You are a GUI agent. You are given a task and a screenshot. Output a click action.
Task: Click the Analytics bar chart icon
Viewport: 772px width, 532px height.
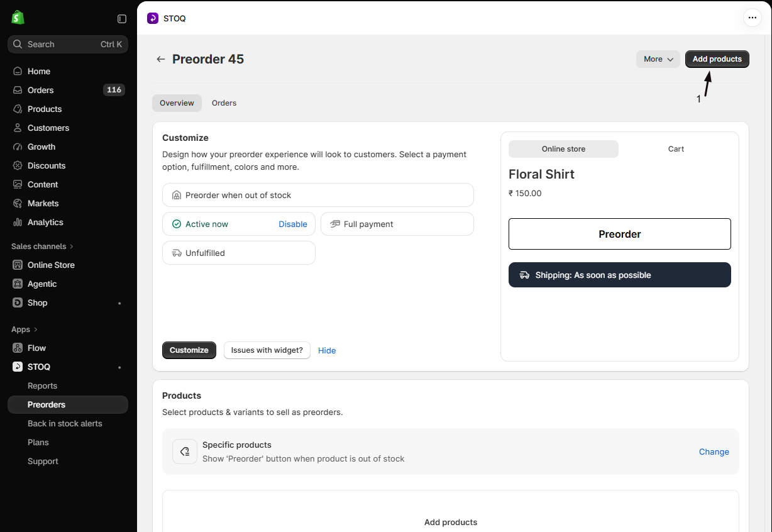18,222
